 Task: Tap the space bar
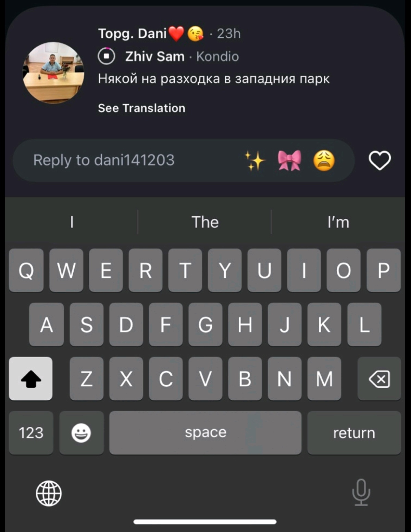206,433
